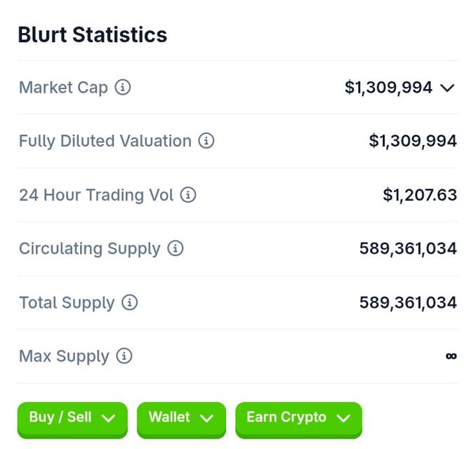Viewport: 476px width, 449px height.
Task: Click the chevron inside Earn Crypto button
Action: [343, 419]
